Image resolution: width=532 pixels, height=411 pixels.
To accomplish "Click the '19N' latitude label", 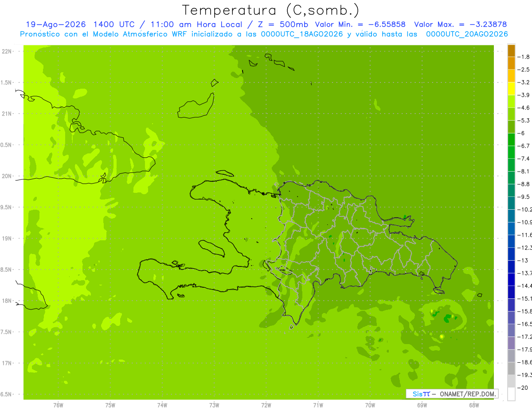I will pyautogui.click(x=7, y=239).
